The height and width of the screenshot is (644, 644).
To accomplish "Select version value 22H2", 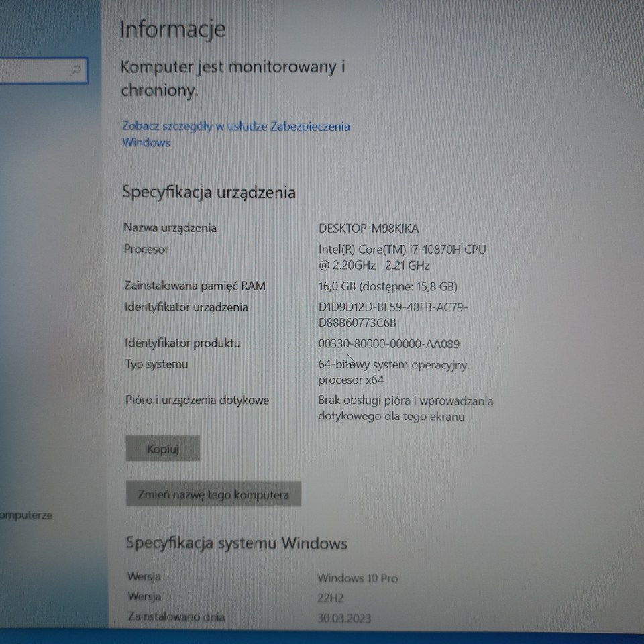I will (x=330, y=598).
